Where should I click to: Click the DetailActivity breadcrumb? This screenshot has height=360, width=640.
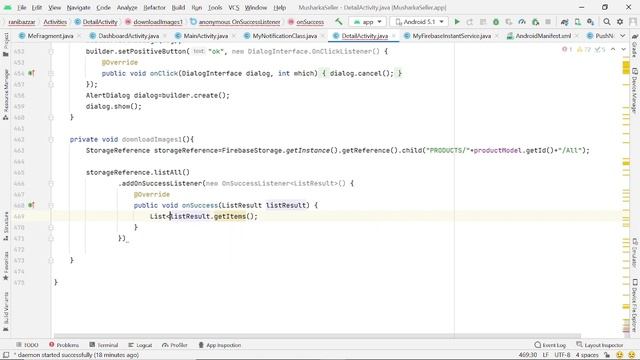(96, 22)
